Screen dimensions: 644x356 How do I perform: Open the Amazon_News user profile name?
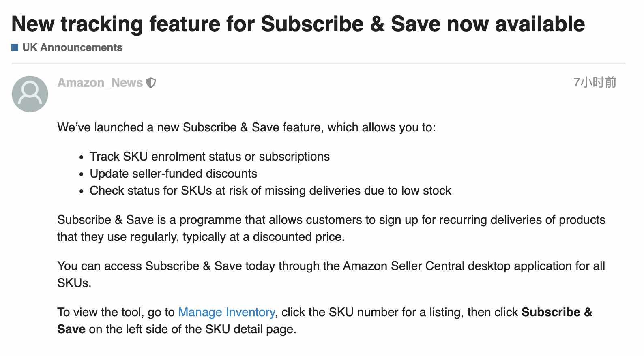[100, 82]
